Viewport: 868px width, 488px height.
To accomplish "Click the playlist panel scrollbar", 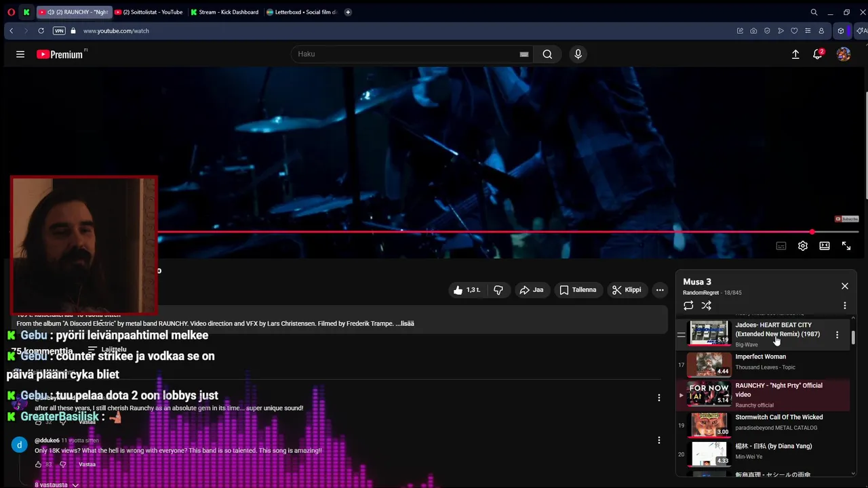I will pyautogui.click(x=853, y=337).
